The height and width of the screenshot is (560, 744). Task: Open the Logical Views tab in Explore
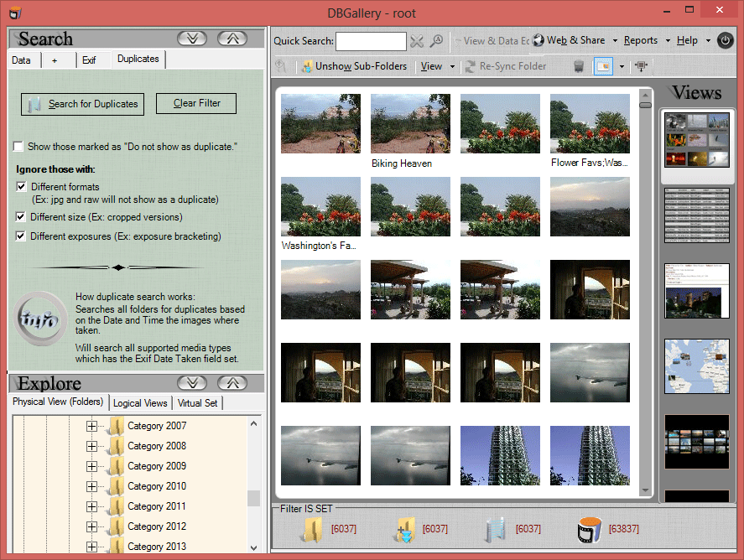point(140,402)
